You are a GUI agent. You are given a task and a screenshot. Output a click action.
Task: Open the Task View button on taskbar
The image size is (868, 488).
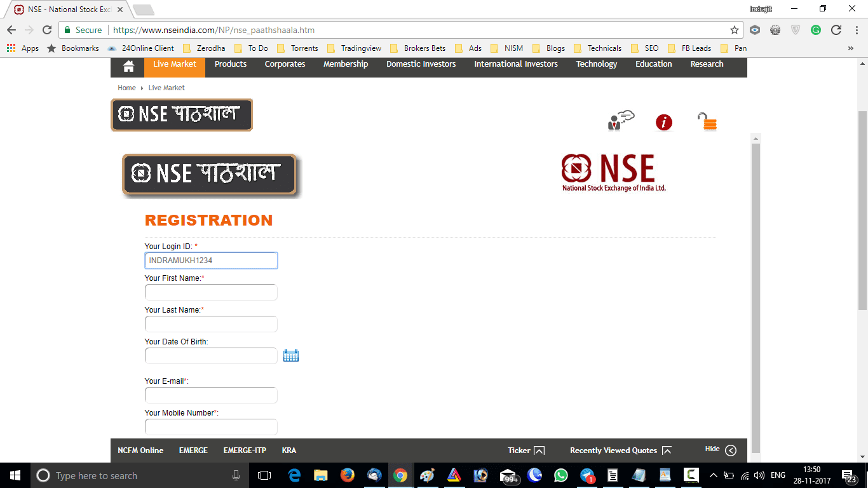264,475
